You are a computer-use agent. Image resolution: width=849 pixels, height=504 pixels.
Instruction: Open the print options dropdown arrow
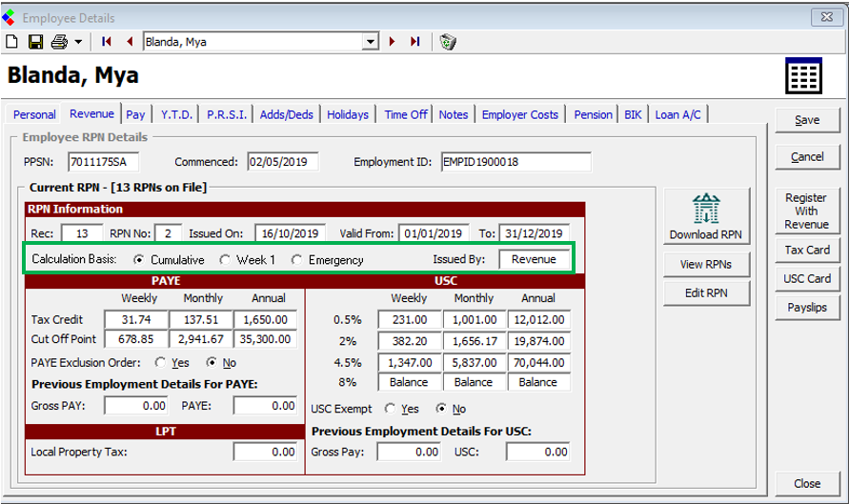pyautogui.click(x=78, y=42)
